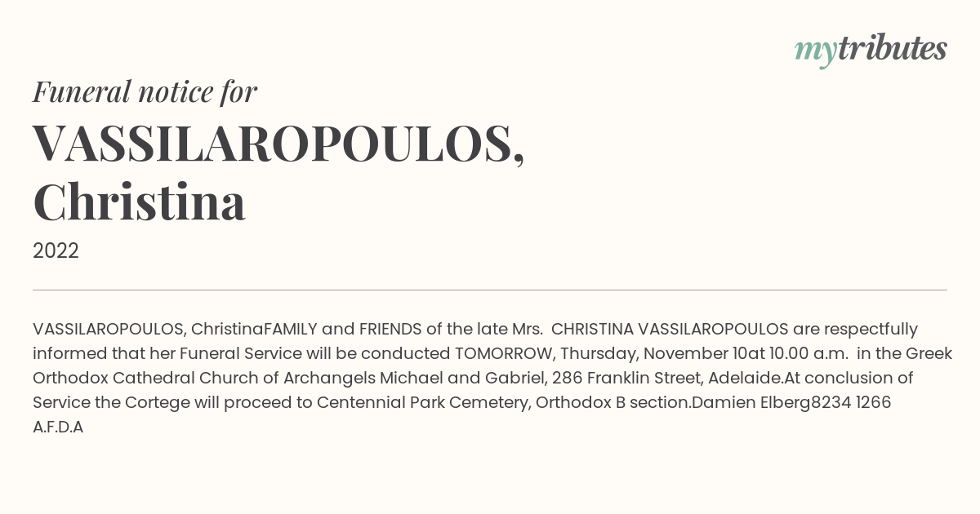Click the horizontal divider line
Screen dimensions: 980x514
pyautogui.click(x=490, y=290)
